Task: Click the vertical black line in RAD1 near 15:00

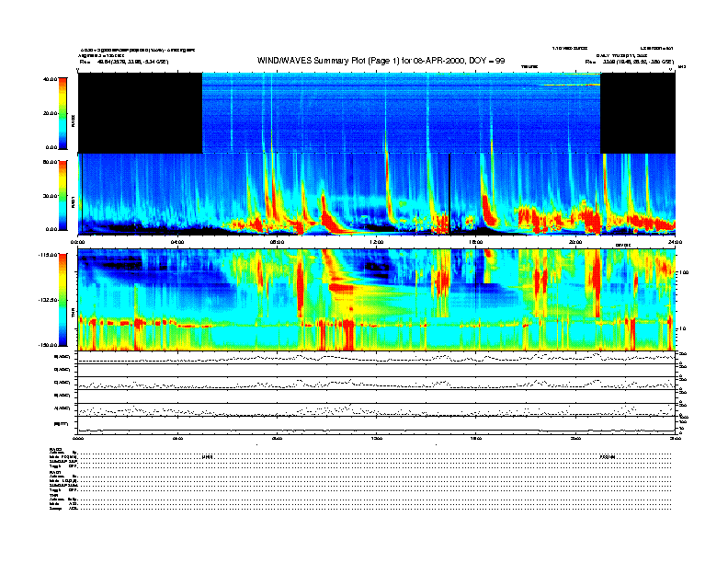Action: click(449, 194)
